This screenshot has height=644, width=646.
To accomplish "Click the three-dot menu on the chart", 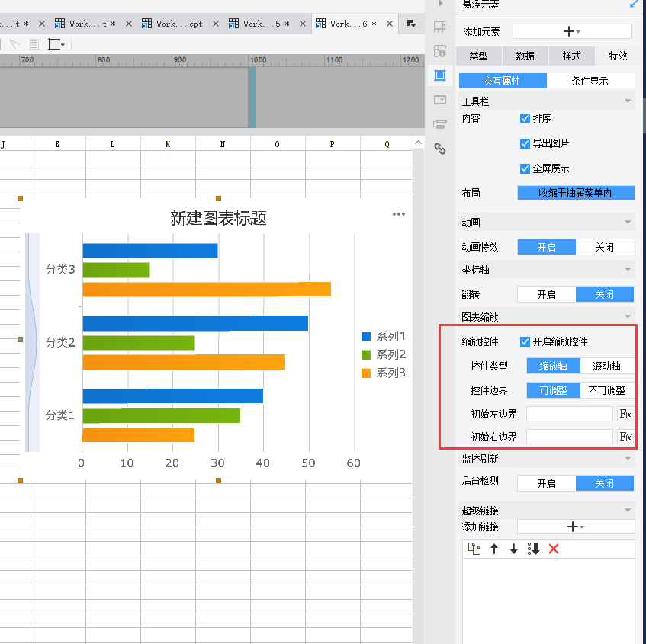I will tap(399, 214).
